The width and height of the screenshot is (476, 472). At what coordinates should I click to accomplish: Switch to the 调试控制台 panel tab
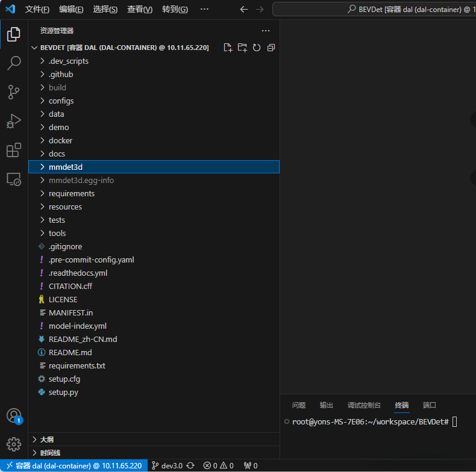pyautogui.click(x=364, y=405)
